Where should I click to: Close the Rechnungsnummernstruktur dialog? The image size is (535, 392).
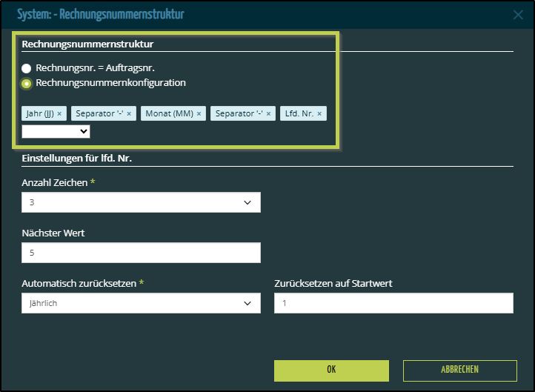[518, 14]
